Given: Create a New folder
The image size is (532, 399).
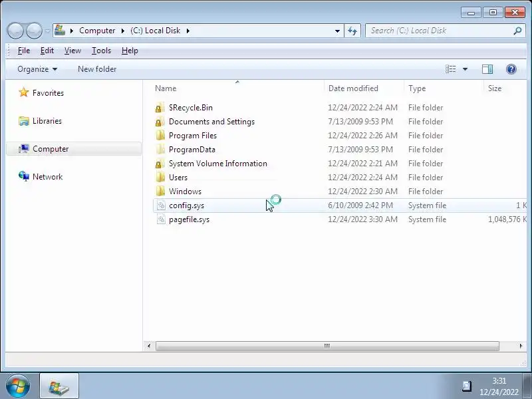Looking at the screenshot, I should click(97, 69).
